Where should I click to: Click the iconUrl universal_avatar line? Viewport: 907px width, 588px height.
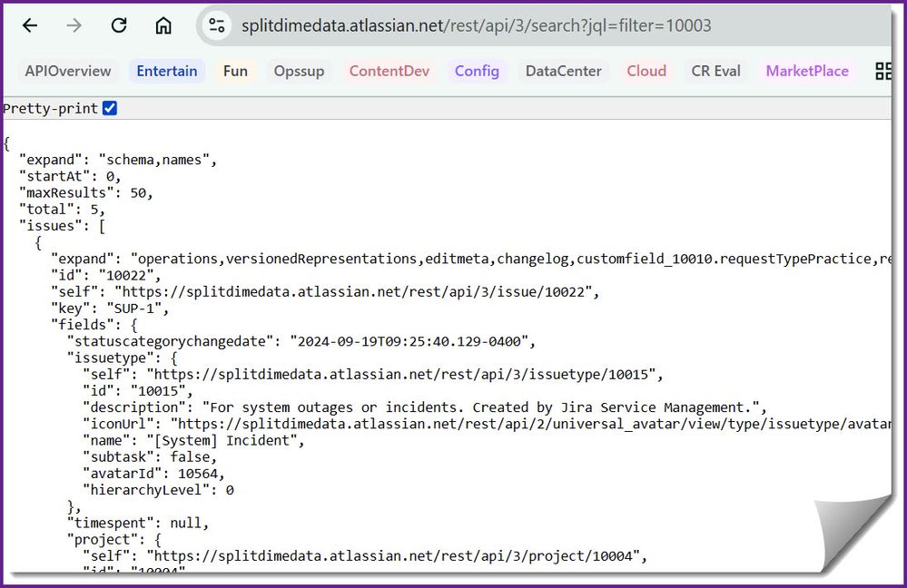(487, 424)
